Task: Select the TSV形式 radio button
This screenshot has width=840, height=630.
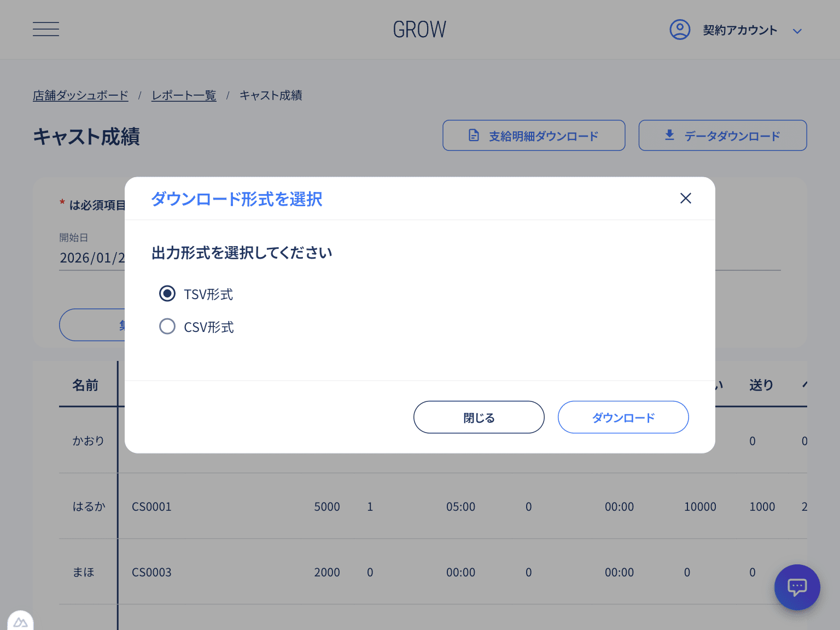Action: point(167,294)
